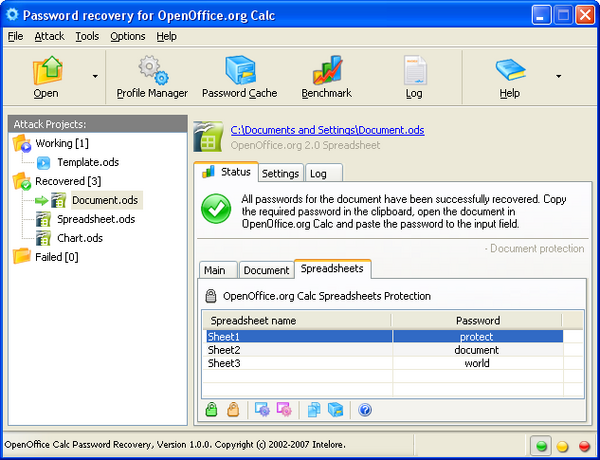Expand the Open button dropdown arrow
The width and height of the screenshot is (600, 460).
click(x=95, y=77)
